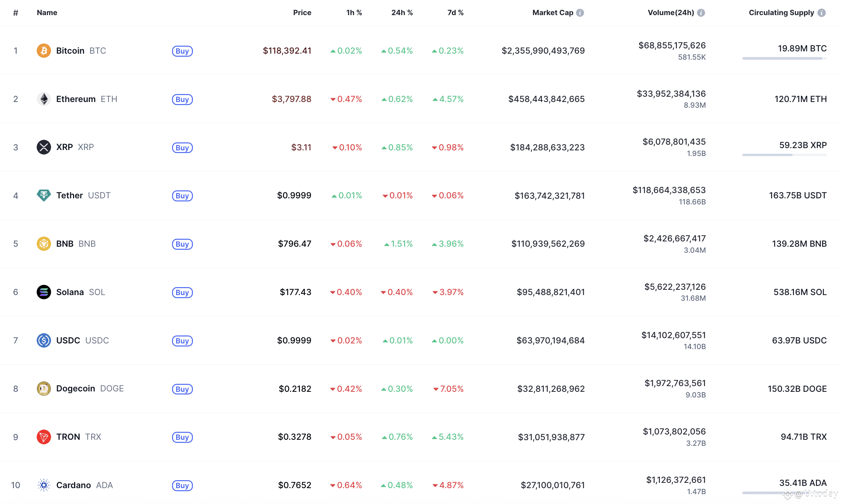Viewport: 841px width, 504px height.
Task: Sort by the 7d % column header
Action: (455, 12)
